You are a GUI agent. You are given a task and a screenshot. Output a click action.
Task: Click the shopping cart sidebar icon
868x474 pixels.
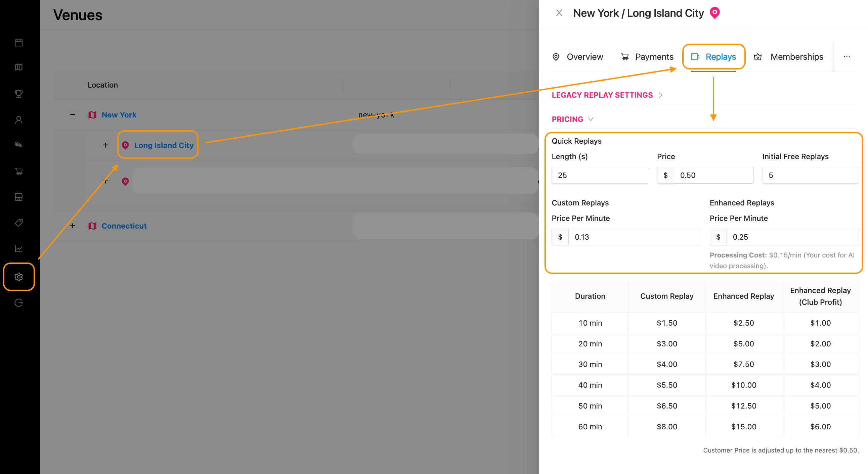[x=19, y=171]
